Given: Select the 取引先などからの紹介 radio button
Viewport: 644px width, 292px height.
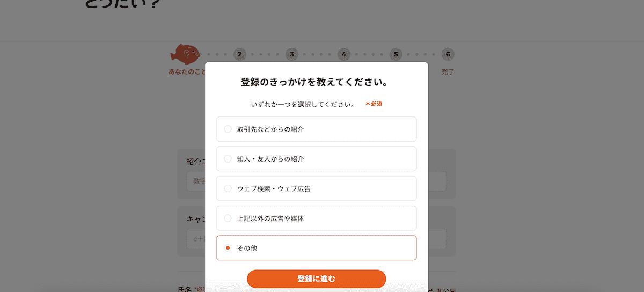Looking at the screenshot, I should (x=228, y=129).
